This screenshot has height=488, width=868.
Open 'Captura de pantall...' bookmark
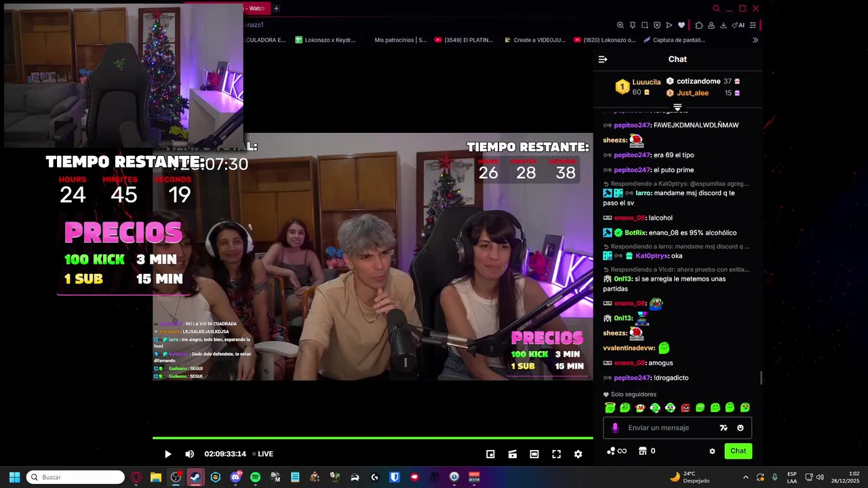(x=675, y=40)
